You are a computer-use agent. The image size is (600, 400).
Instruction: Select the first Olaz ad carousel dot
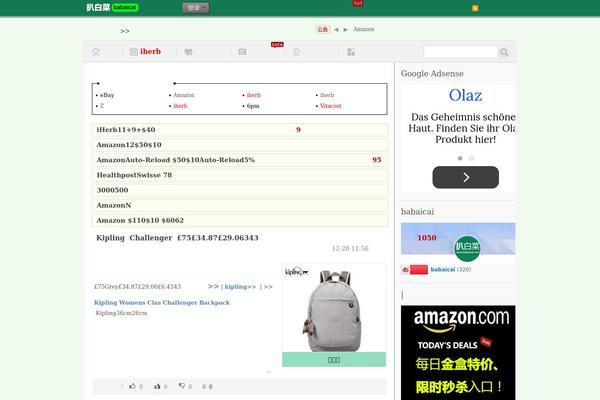460,158
